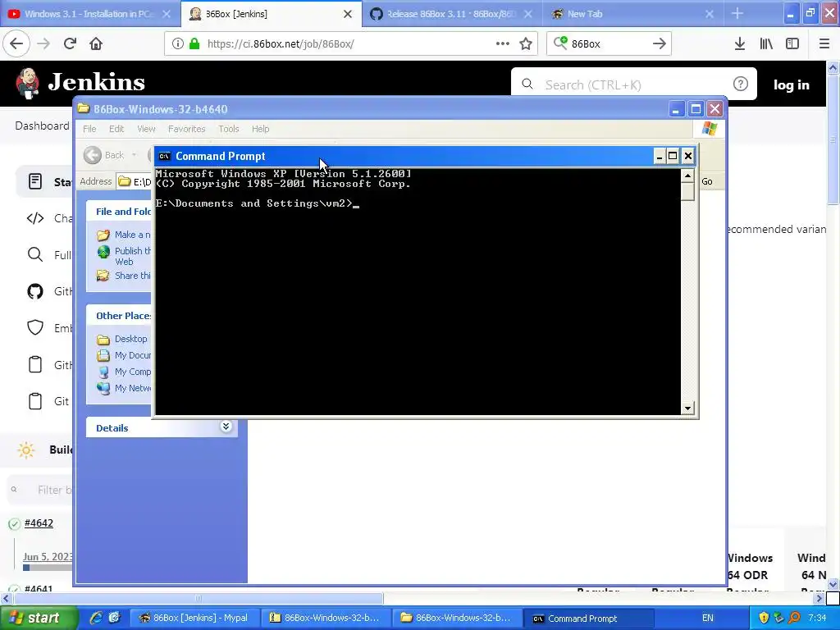Open File menu in Explorer window

click(x=89, y=129)
